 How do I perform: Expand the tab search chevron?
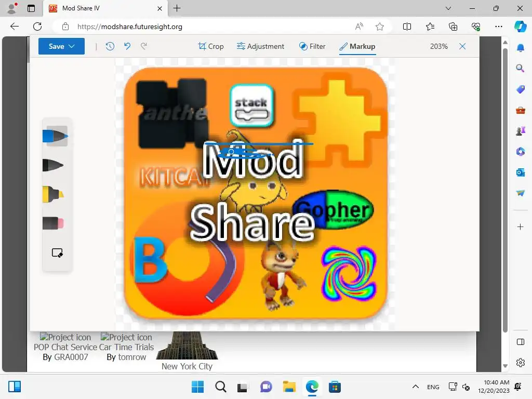tap(448, 8)
